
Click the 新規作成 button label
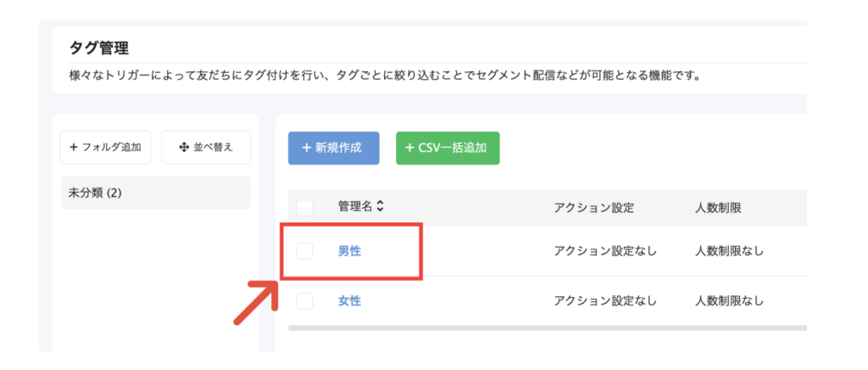tap(338, 148)
